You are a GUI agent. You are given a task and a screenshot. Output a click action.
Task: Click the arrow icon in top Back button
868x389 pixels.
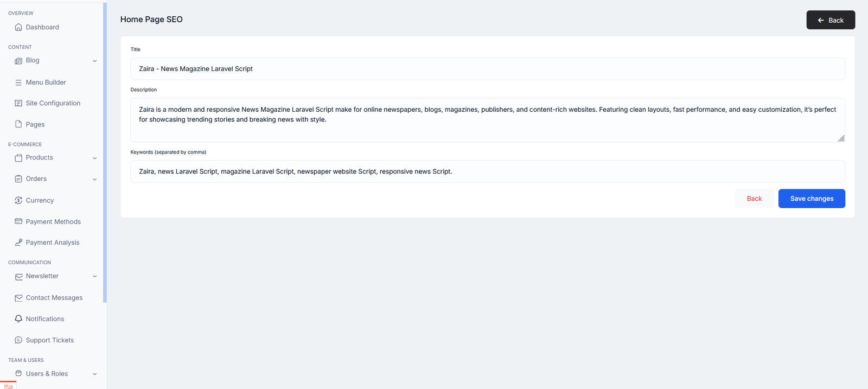[821, 20]
